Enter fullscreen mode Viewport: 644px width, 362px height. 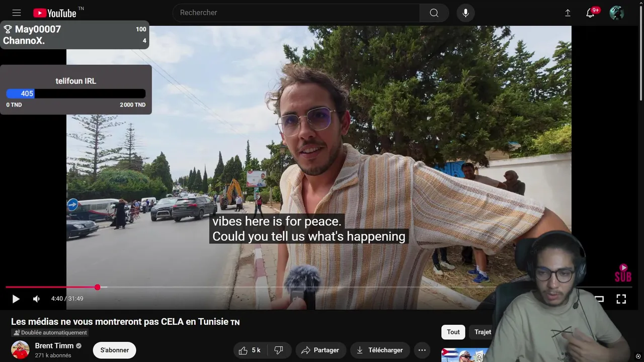click(x=621, y=299)
